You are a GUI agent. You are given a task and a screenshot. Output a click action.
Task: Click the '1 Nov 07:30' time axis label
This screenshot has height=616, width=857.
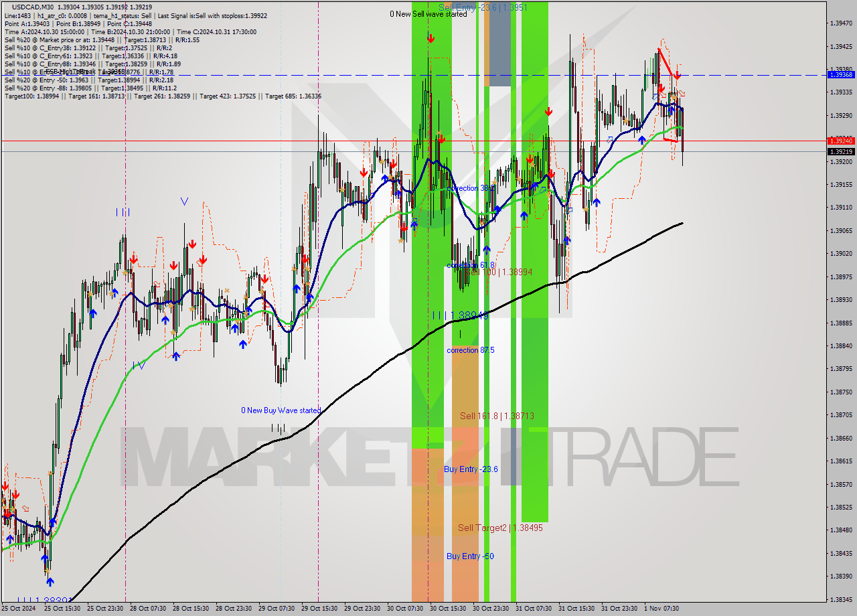pyautogui.click(x=662, y=609)
